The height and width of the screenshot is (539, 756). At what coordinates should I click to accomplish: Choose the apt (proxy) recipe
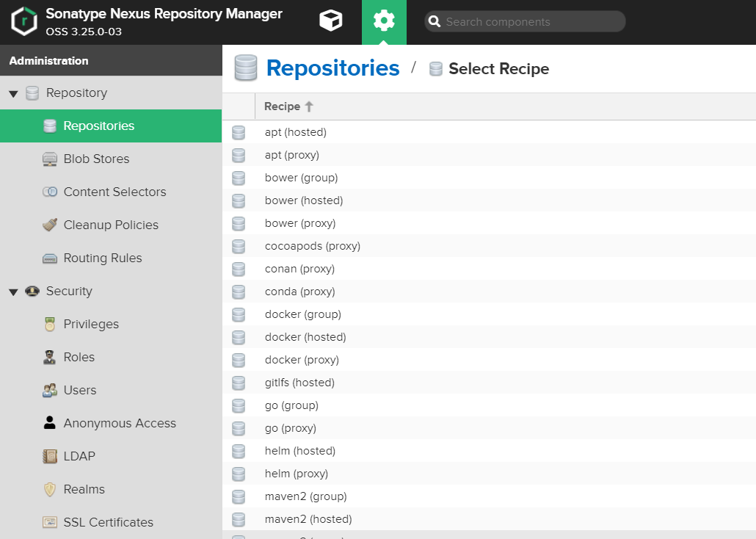pos(489,155)
